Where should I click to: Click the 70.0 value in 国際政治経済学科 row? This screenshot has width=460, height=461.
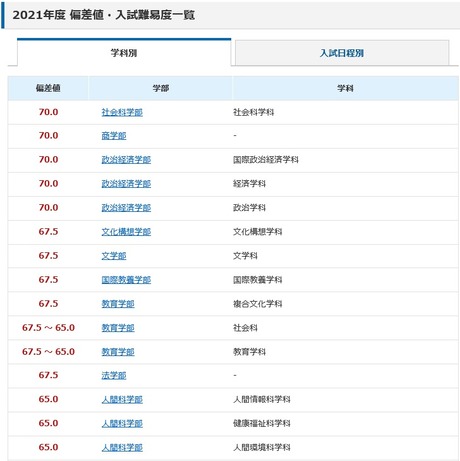tap(48, 160)
